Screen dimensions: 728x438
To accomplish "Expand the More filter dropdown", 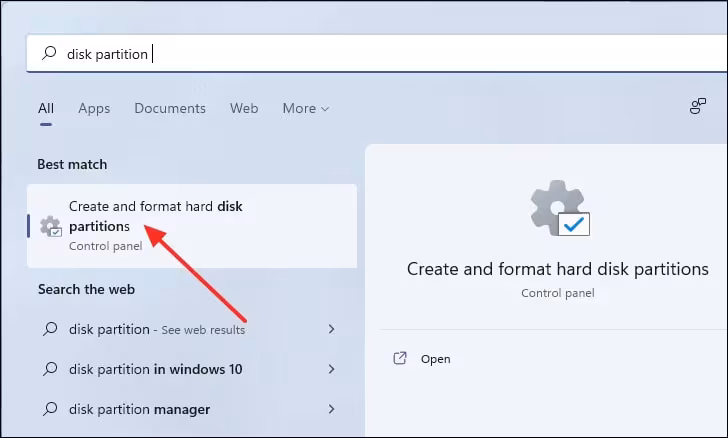I will [x=305, y=108].
